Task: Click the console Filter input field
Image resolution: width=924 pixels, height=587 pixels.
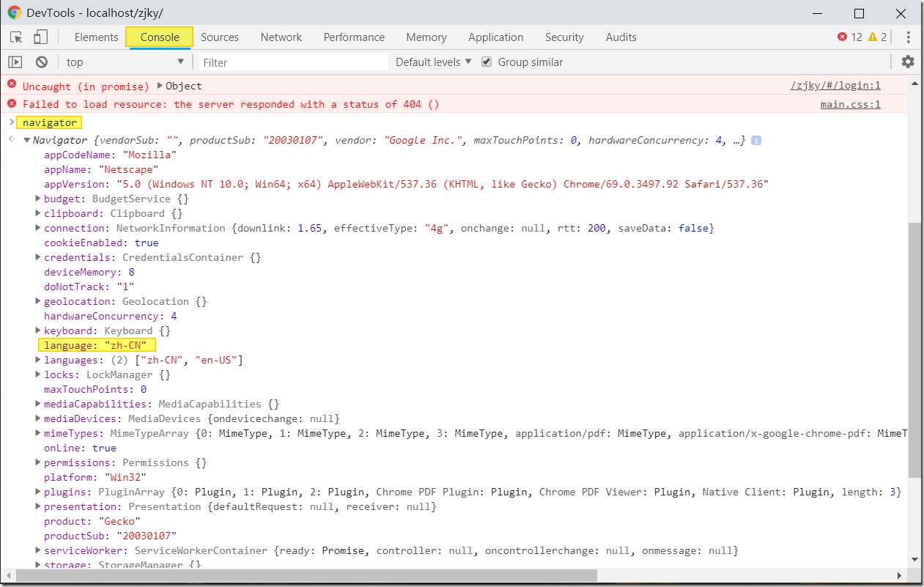Action: [x=292, y=62]
